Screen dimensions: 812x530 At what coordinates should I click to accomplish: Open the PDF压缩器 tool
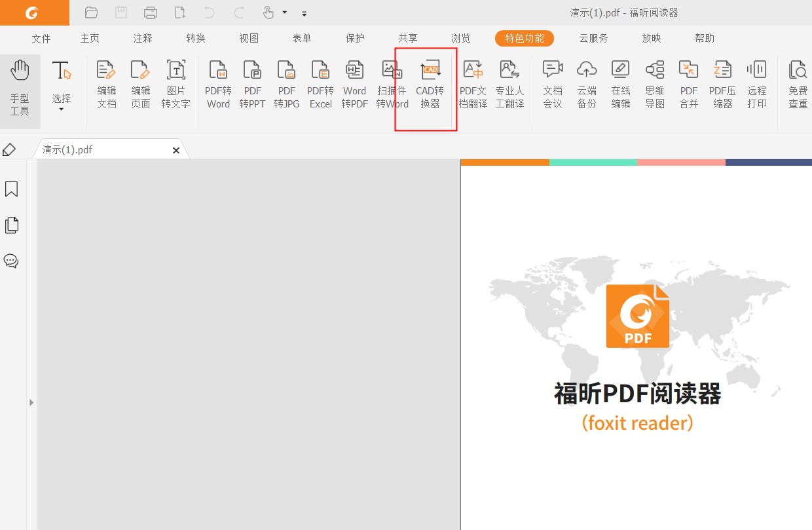point(722,85)
